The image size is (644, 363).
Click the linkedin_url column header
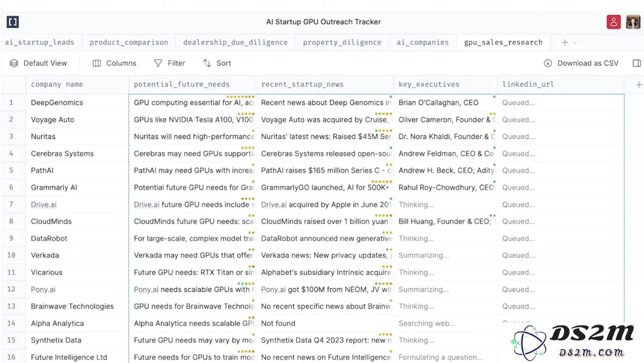tap(561, 84)
